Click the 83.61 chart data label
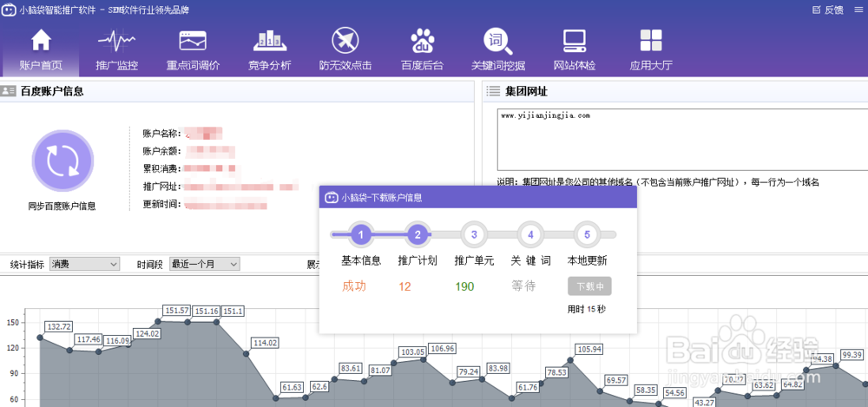The height and width of the screenshot is (407, 868). tap(351, 368)
